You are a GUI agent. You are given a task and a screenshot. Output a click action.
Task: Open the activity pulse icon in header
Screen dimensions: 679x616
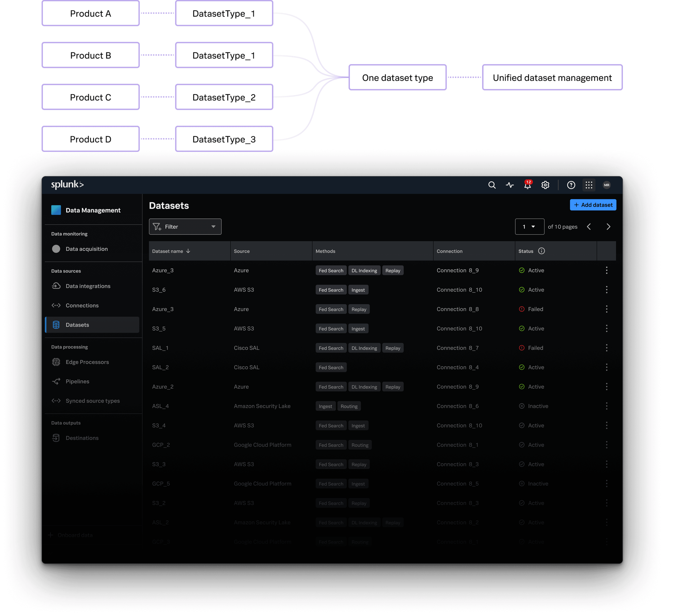pos(510,185)
